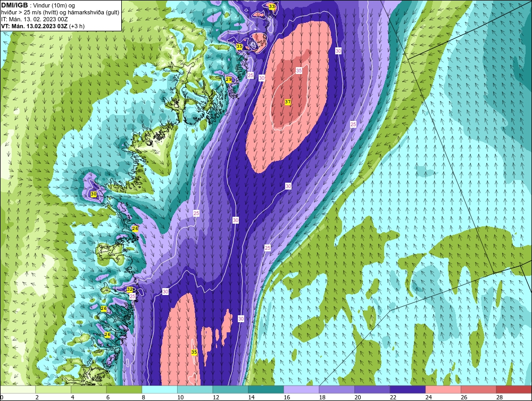
Task: Click the yellow 37 maximum gust label
Action: pyautogui.click(x=288, y=102)
